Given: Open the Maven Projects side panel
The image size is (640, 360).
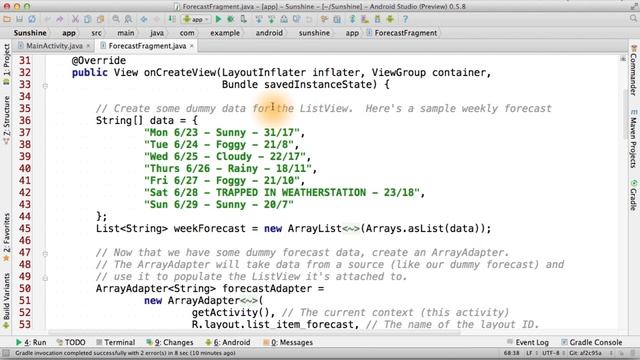Looking at the screenshot, I should point(633,139).
